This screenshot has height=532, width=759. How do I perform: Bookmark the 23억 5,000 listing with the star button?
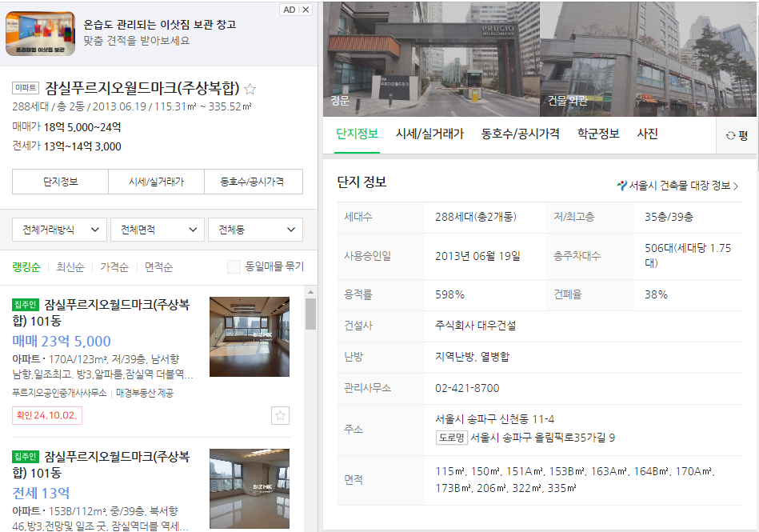tap(280, 415)
